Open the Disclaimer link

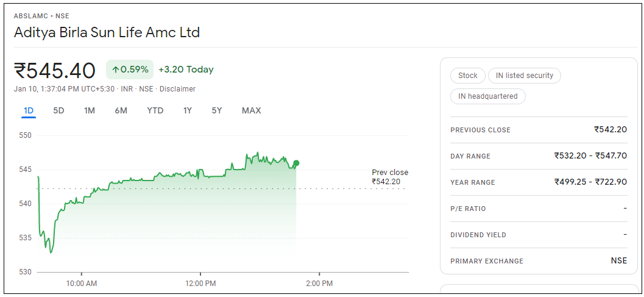click(177, 89)
